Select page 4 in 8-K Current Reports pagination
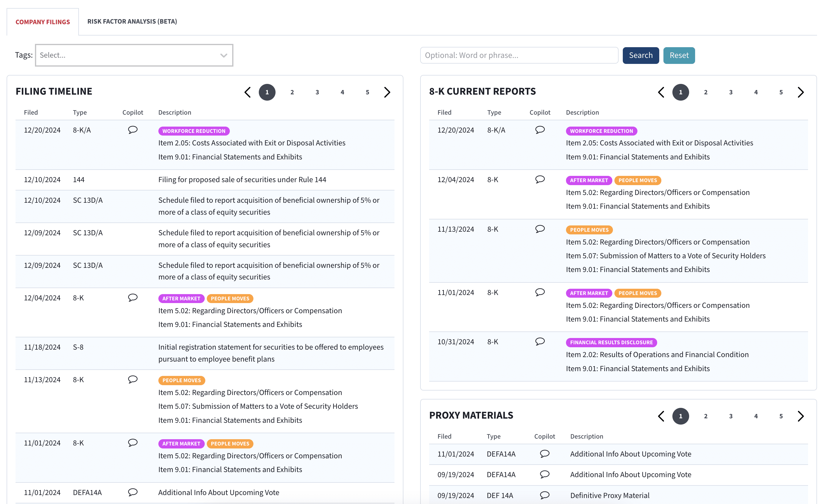This screenshot has height=504, width=826. point(756,92)
